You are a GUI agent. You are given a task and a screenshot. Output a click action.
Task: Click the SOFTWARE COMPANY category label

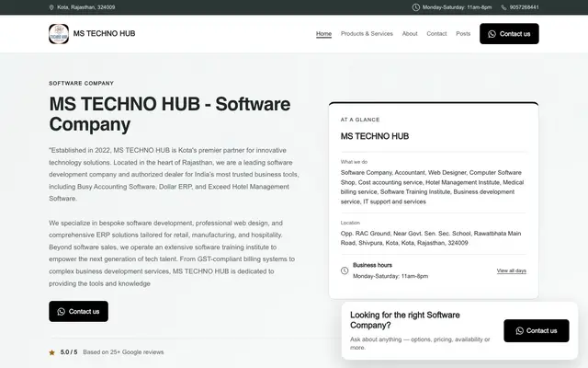(81, 83)
